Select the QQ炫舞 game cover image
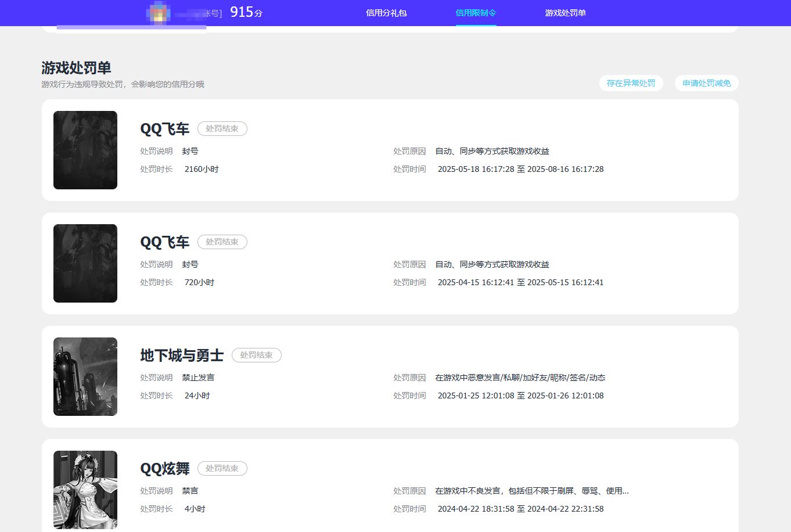 click(x=85, y=490)
